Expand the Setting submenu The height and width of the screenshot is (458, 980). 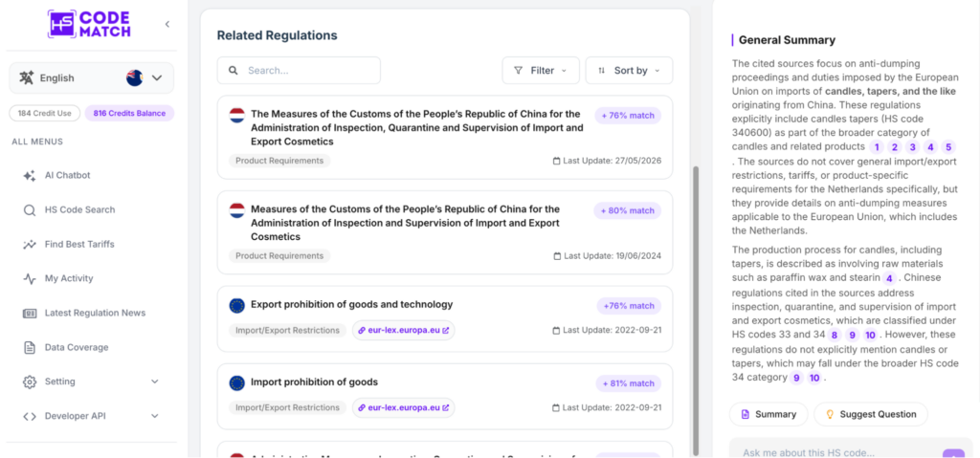[x=155, y=382]
